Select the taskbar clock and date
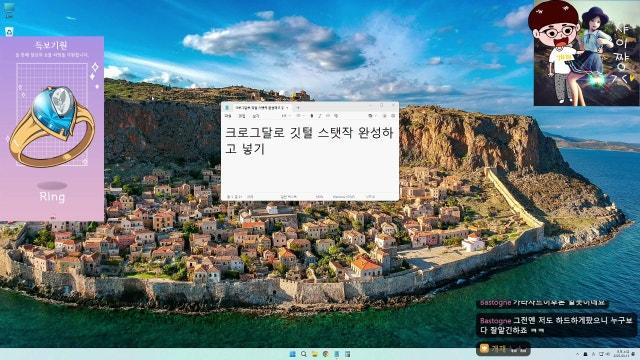Image resolution: width=640 pixels, height=360 pixels. coord(622,354)
